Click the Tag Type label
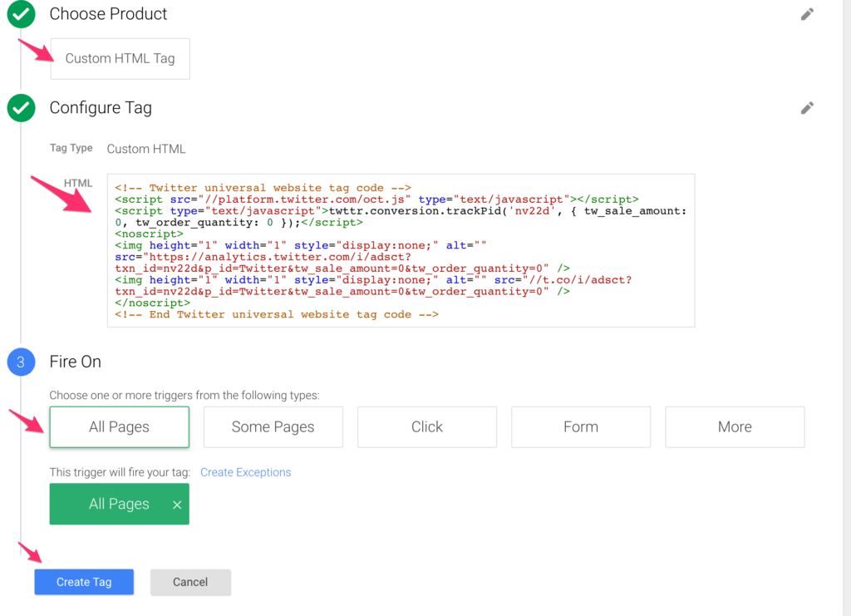The width and height of the screenshot is (851, 616). pos(71,148)
